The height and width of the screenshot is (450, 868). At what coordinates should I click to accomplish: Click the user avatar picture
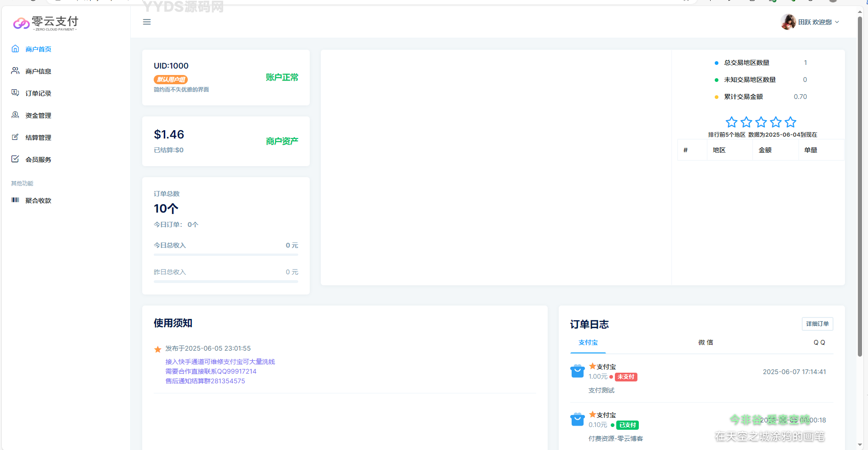click(x=788, y=22)
